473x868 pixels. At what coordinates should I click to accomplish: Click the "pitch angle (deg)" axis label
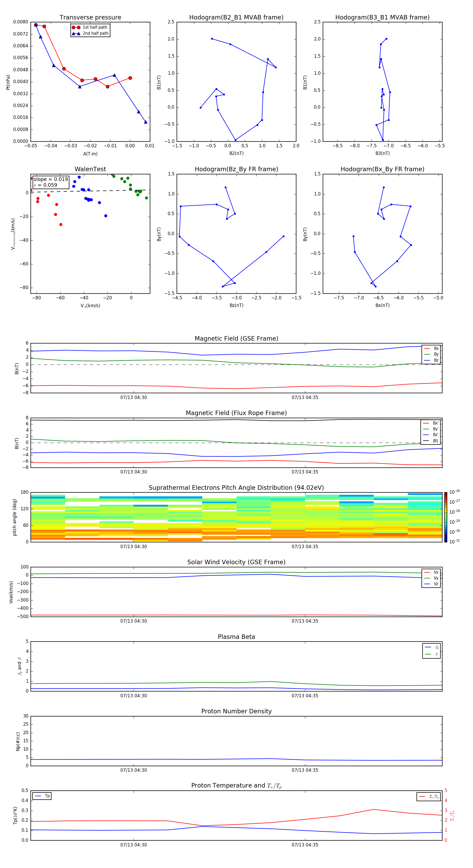click(x=14, y=517)
